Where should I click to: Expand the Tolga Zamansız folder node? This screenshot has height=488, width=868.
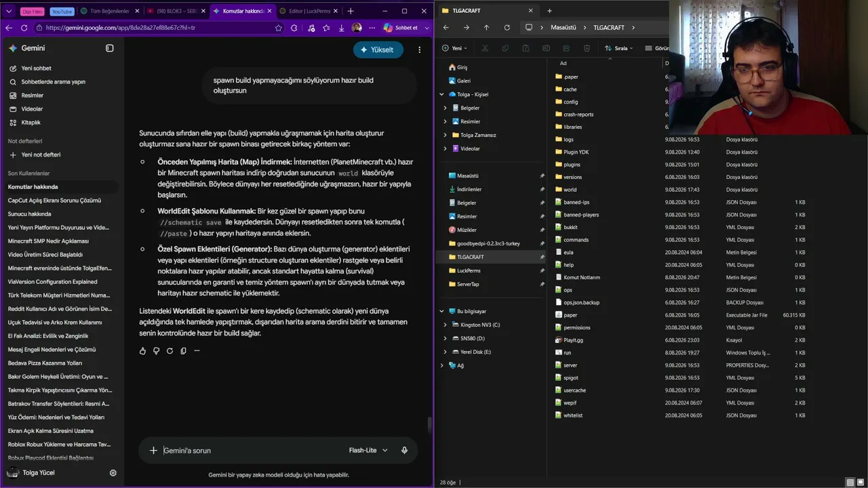pyautogui.click(x=446, y=135)
